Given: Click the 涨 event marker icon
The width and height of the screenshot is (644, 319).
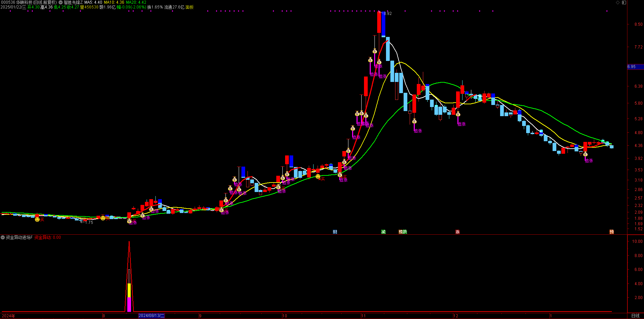Looking at the screenshot, I should click(457, 232).
